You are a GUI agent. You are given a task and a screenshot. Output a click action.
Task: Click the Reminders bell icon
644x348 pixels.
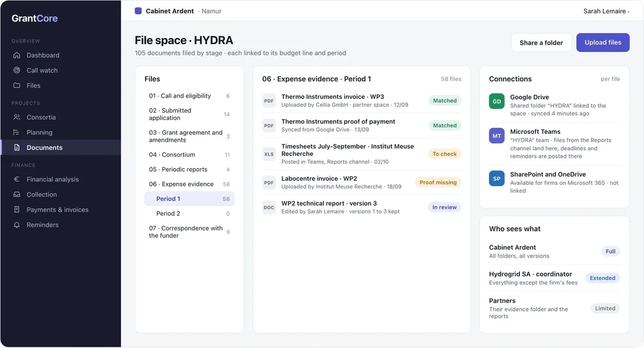(x=17, y=225)
